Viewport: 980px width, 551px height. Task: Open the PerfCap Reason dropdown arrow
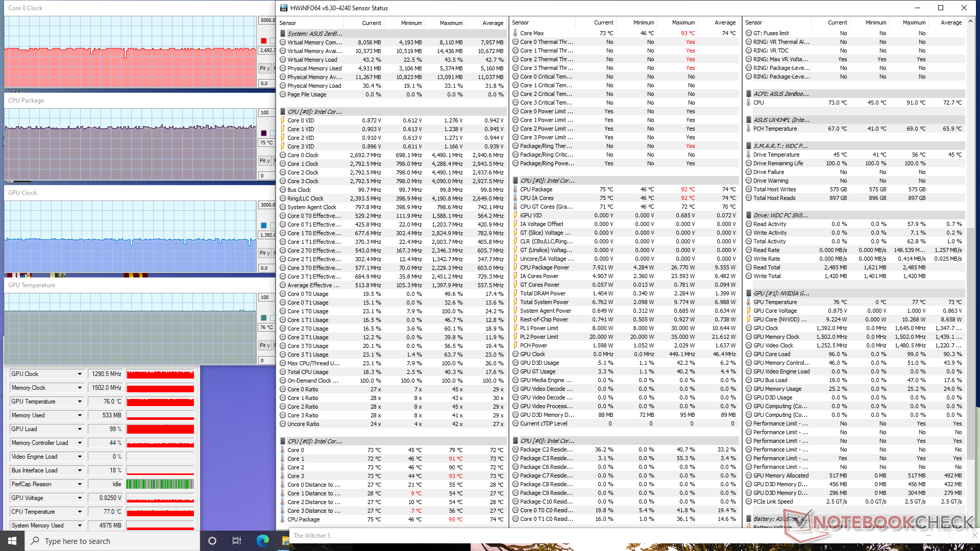pyautogui.click(x=80, y=484)
